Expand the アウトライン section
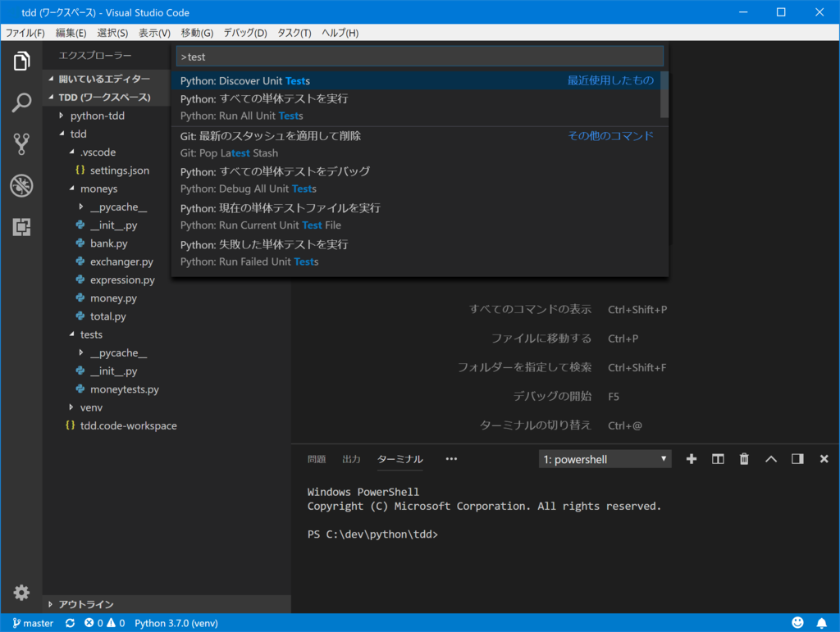 (x=85, y=604)
